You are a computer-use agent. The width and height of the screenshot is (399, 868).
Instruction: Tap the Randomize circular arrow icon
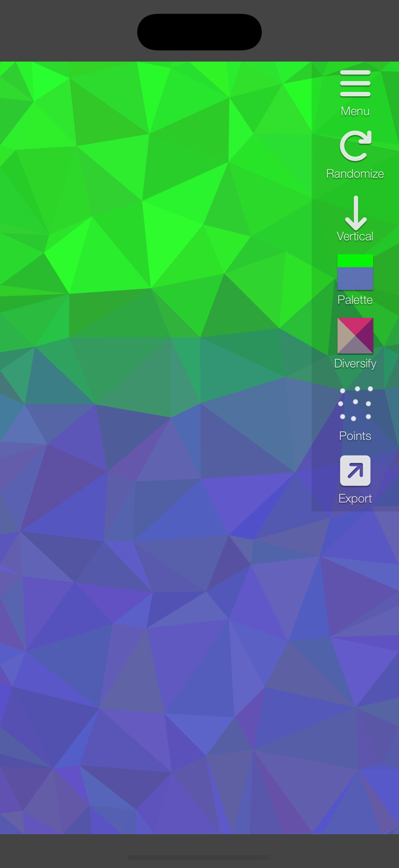(356, 146)
